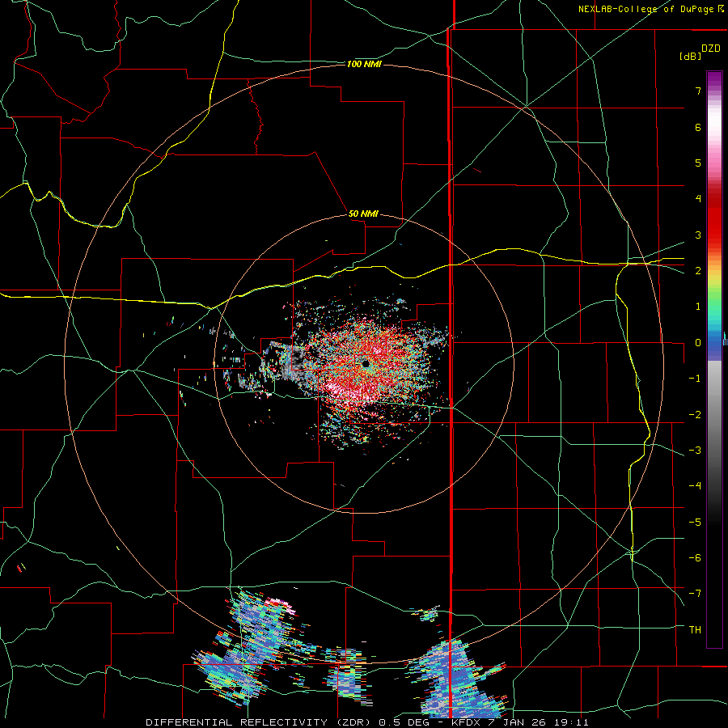
Task: Click the -2 value on the color scale
Action: [x=695, y=414]
